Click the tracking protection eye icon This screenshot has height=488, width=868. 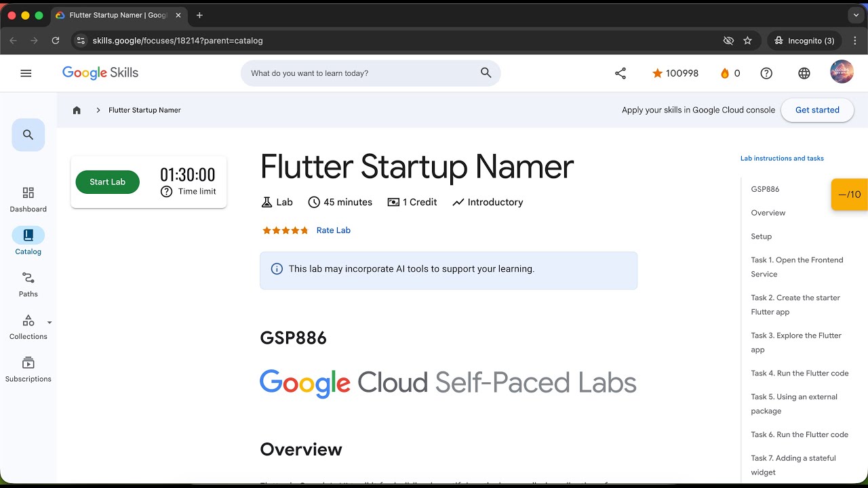pos(728,41)
